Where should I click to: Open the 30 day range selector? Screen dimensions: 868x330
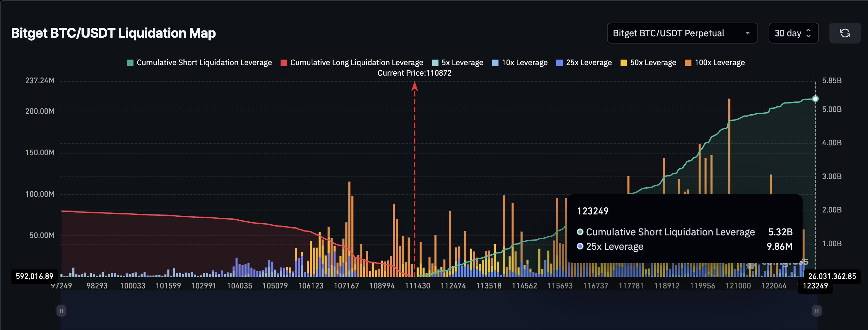793,33
